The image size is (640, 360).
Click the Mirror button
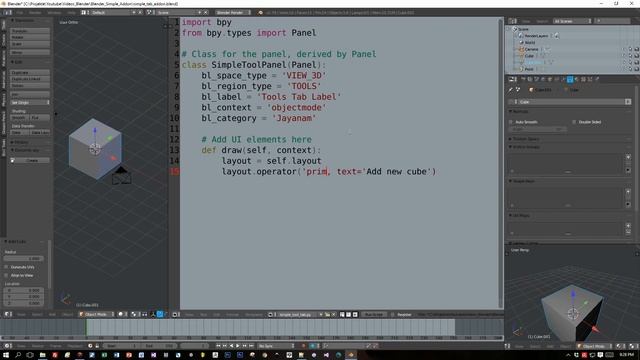(30, 52)
